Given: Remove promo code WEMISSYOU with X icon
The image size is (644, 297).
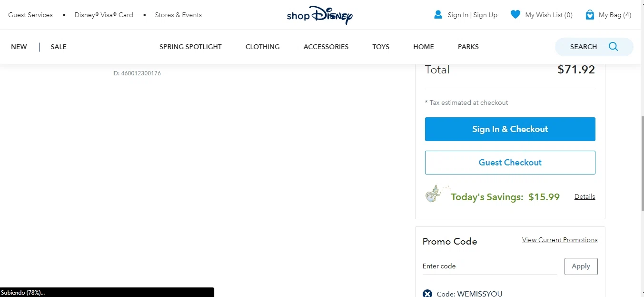Looking at the screenshot, I should pos(427,294).
